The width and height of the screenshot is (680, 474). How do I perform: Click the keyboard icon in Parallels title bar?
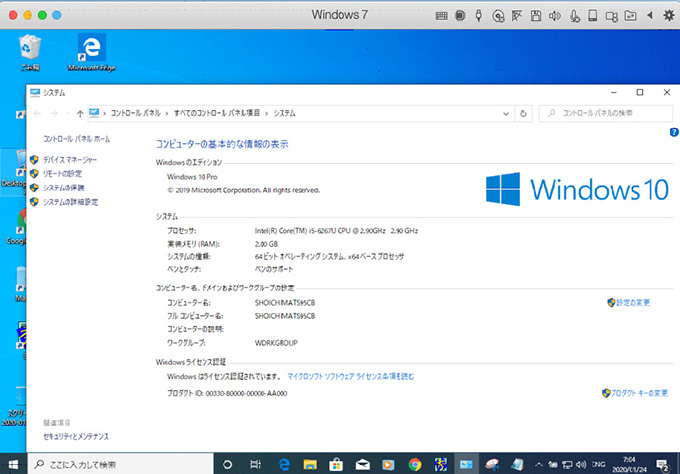(441, 16)
